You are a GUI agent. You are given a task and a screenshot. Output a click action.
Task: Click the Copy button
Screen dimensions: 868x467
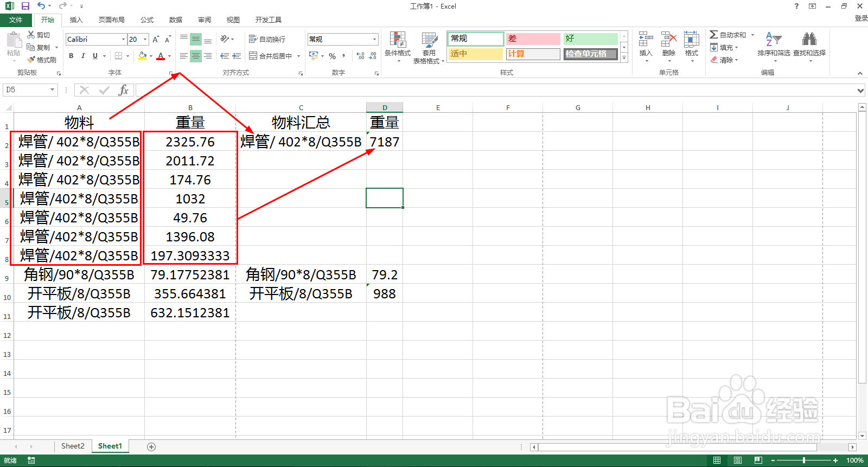coord(39,47)
